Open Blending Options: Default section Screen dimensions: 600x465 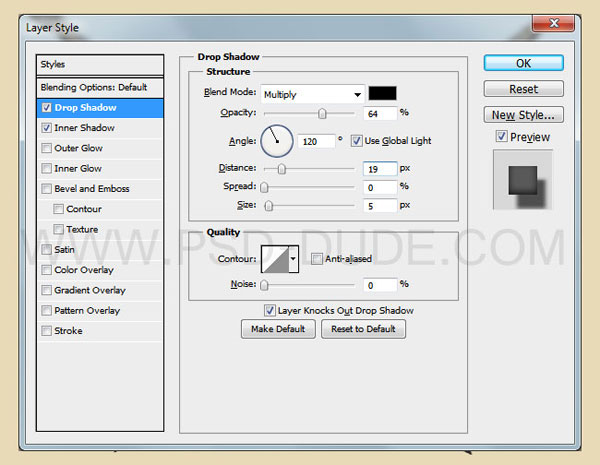pos(100,88)
